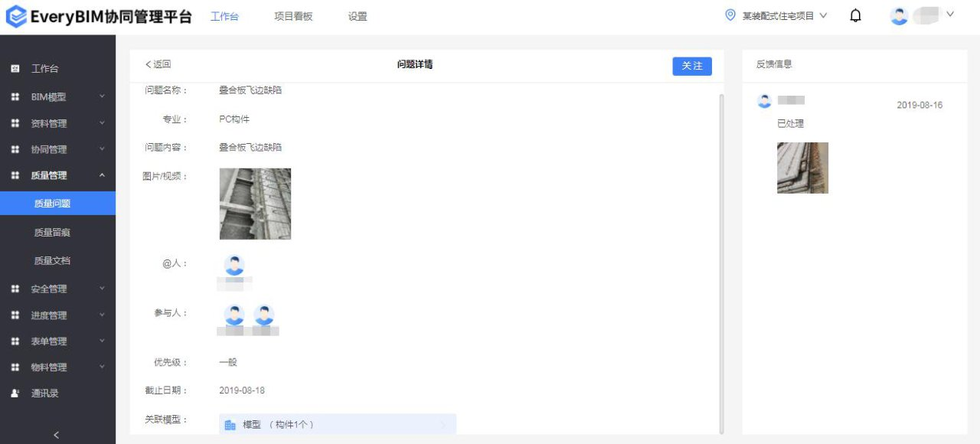Open the feedback photo thumbnail
The width and height of the screenshot is (980, 444).
[802, 168]
